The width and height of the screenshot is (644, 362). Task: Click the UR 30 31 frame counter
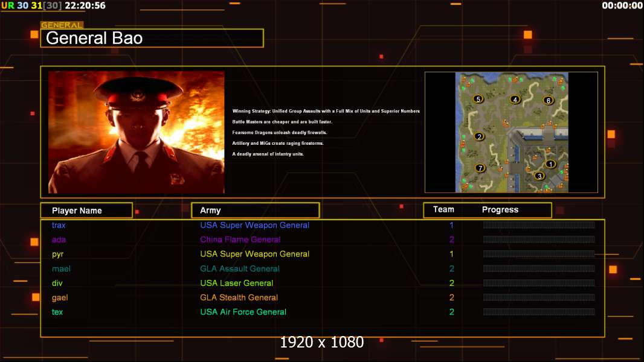click(31, 6)
